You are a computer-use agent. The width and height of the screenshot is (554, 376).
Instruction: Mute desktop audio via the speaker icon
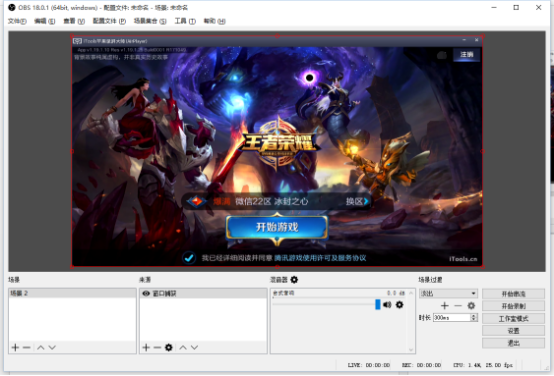tap(387, 305)
